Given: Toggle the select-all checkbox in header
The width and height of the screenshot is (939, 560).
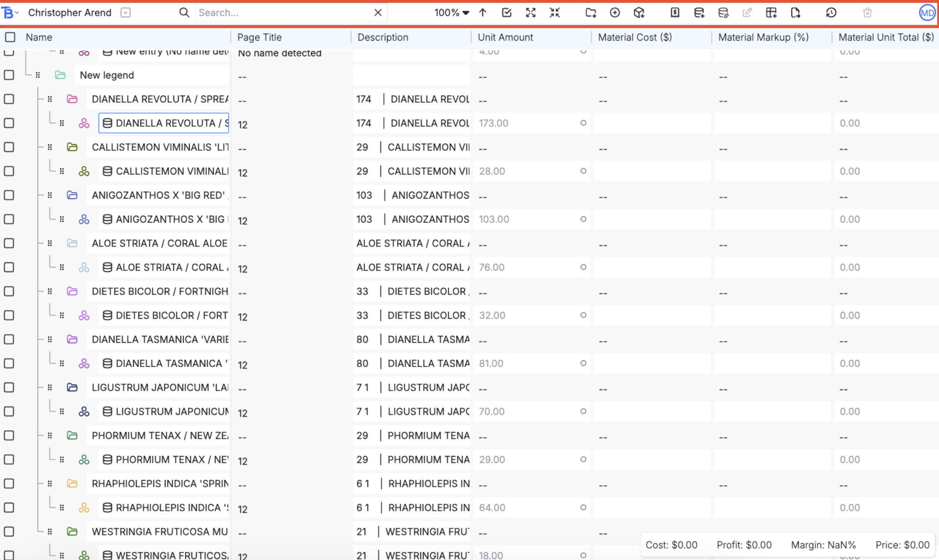Looking at the screenshot, I should pyautogui.click(x=10, y=37).
